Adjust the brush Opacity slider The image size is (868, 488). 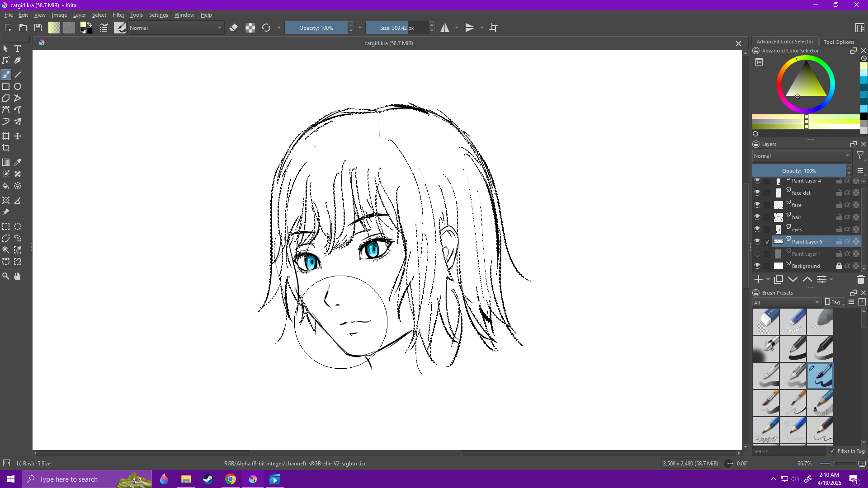click(x=316, y=28)
